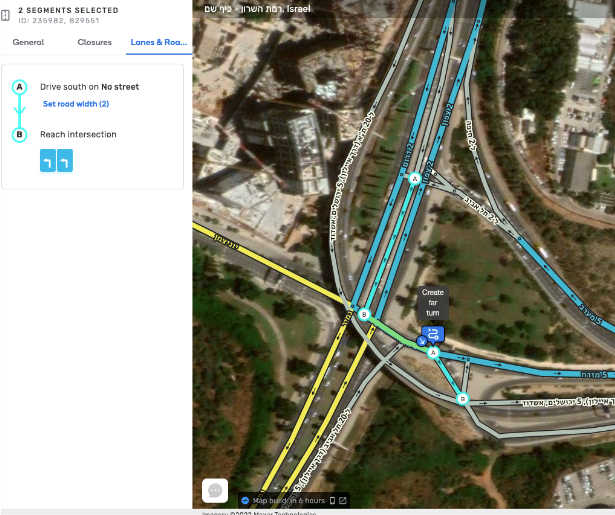Click the A marker in the lanes panel

tap(19, 87)
